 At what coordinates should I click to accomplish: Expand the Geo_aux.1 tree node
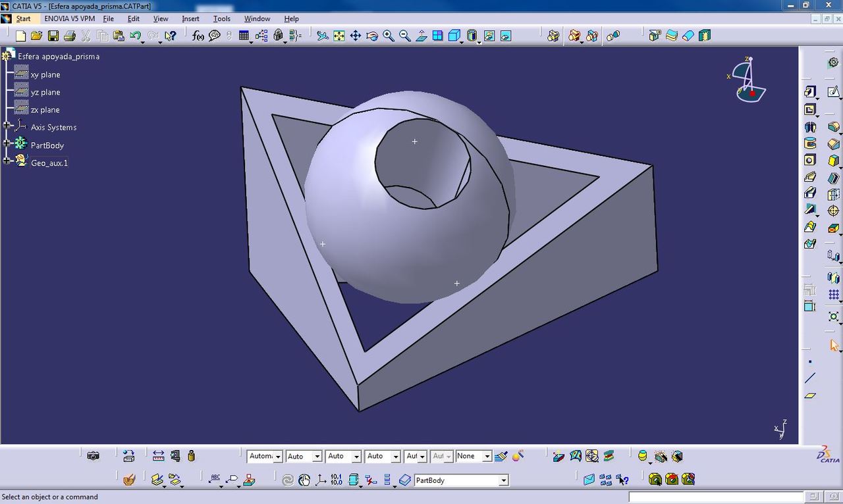7,161
